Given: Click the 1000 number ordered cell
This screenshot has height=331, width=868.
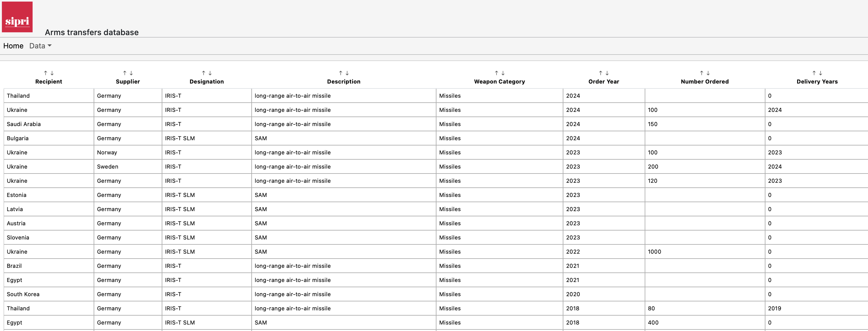Looking at the screenshot, I should (x=705, y=251).
